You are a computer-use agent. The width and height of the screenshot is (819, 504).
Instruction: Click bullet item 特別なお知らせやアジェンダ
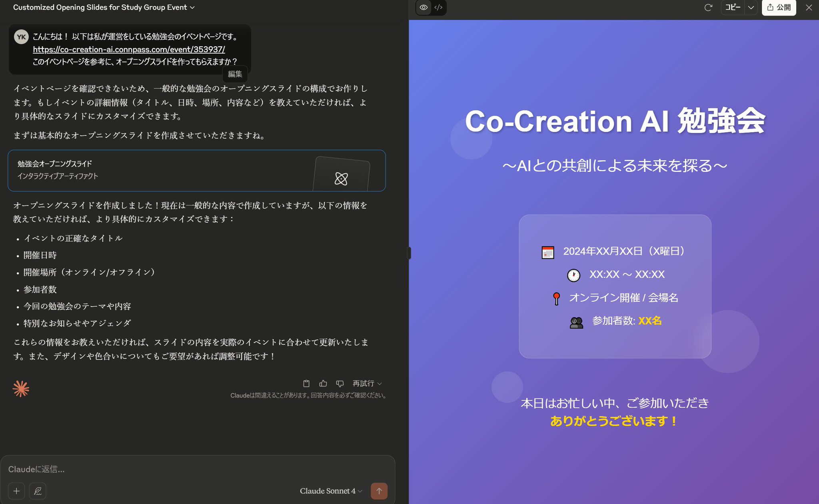[77, 323]
